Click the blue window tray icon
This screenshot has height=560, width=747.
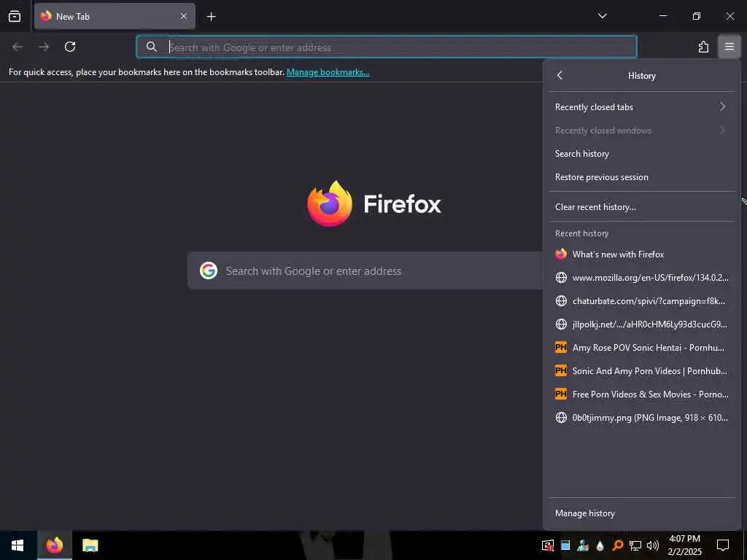[x=565, y=545]
